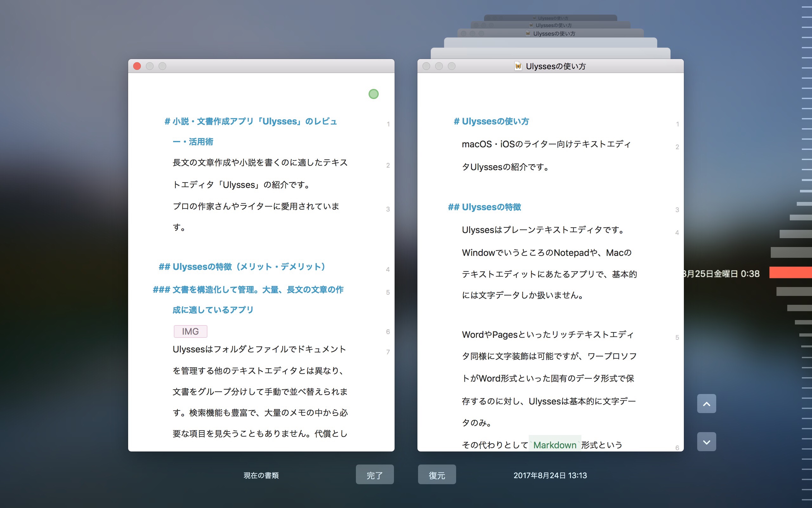The image size is (812, 508).
Task: Click the title 'Ulyssesの使い方' in version window title bar
Action: coord(556,66)
